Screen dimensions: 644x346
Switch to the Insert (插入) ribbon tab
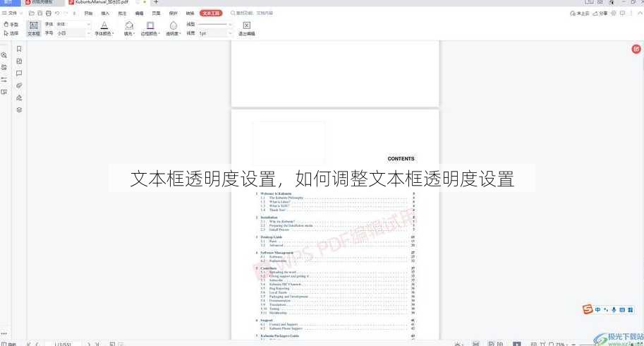pyautogui.click(x=105, y=13)
